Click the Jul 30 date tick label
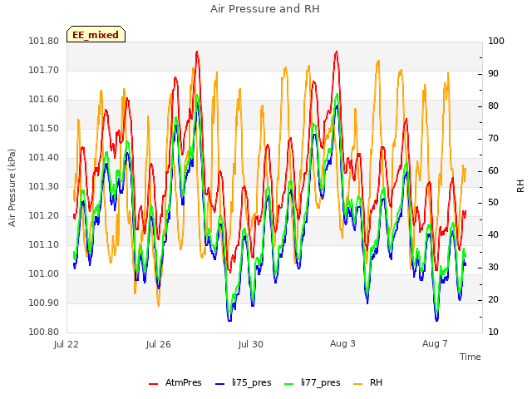The height and width of the screenshot is (399, 532). [x=251, y=344]
